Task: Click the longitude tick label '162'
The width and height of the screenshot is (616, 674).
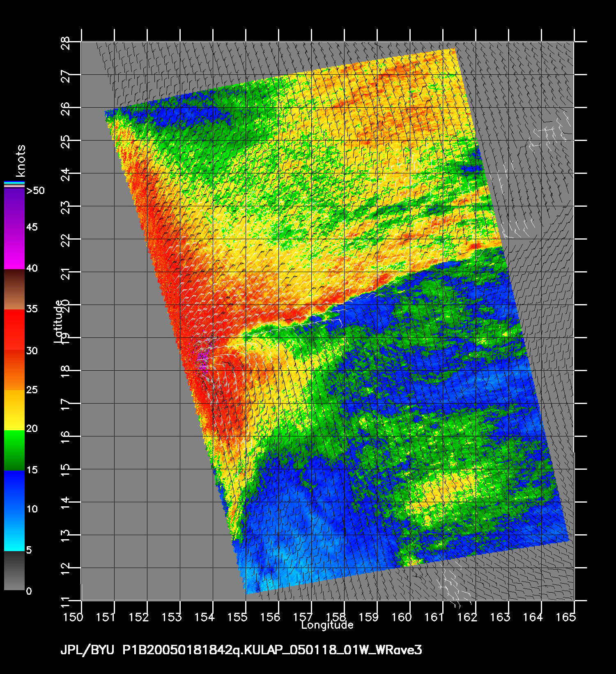Action: click(x=467, y=617)
